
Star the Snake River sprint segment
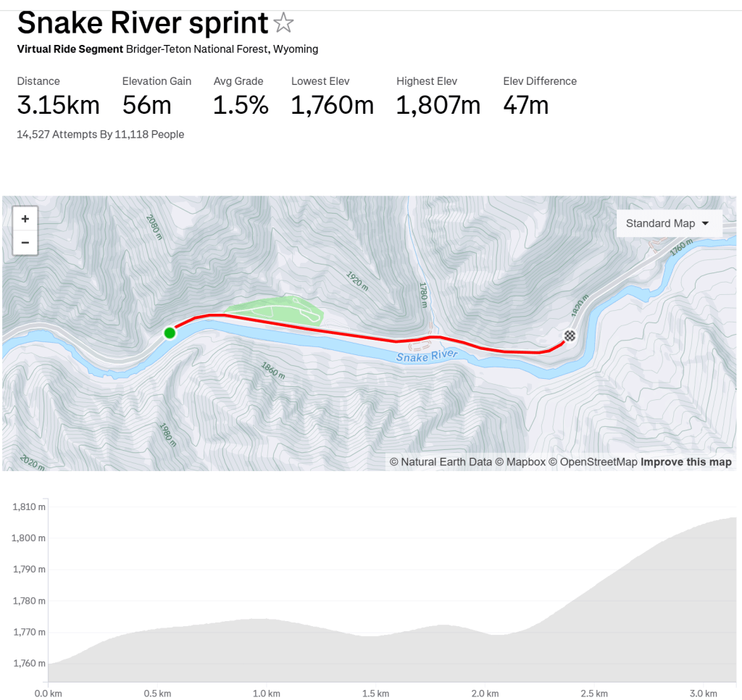tap(283, 24)
